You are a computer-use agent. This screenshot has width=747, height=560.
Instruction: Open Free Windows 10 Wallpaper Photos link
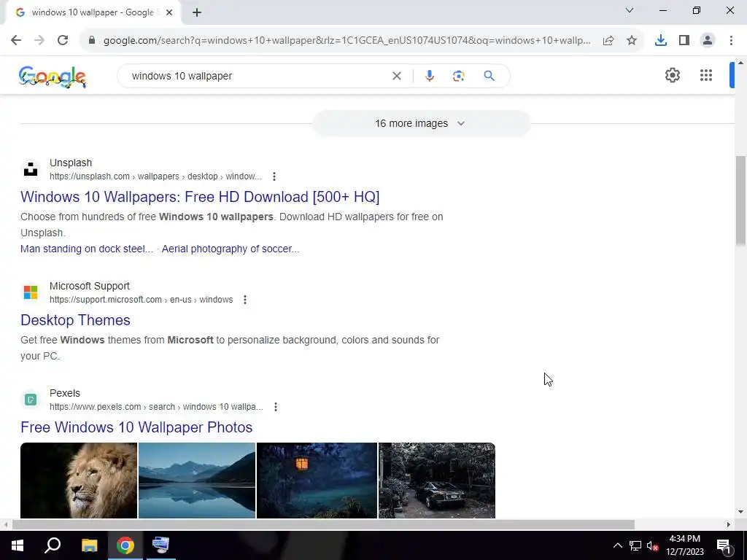136,427
